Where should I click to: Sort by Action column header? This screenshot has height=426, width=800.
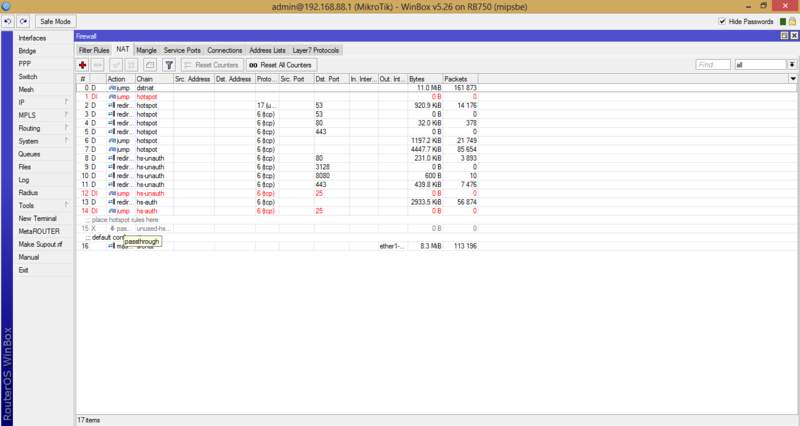(x=120, y=79)
